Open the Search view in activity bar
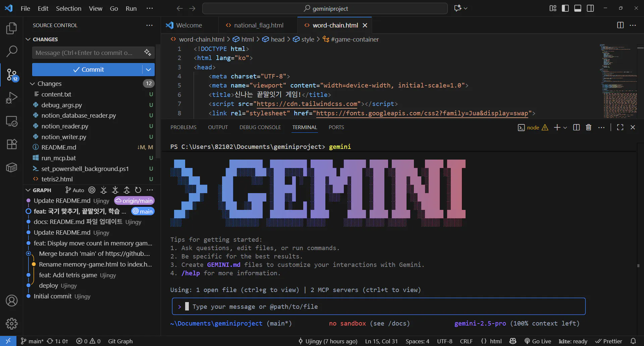The image size is (644, 346). click(11, 51)
